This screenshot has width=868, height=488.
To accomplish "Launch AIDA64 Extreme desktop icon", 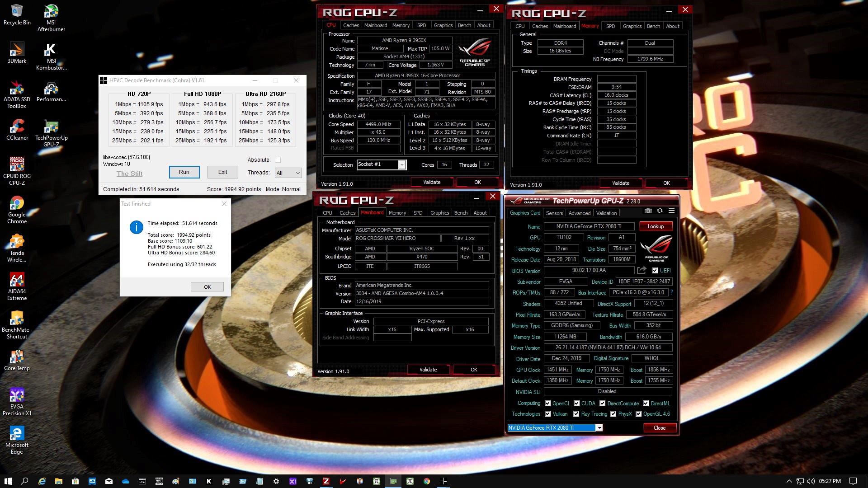I will tap(17, 287).
